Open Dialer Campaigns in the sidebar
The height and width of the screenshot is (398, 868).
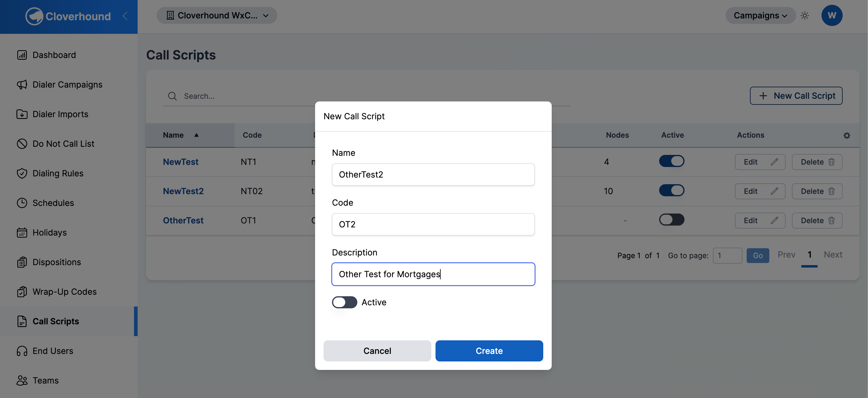(67, 85)
